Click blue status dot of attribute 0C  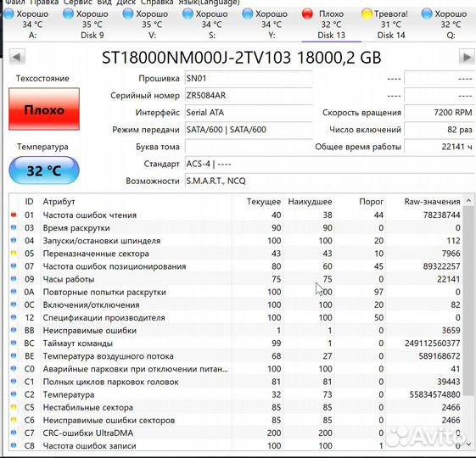14,304
